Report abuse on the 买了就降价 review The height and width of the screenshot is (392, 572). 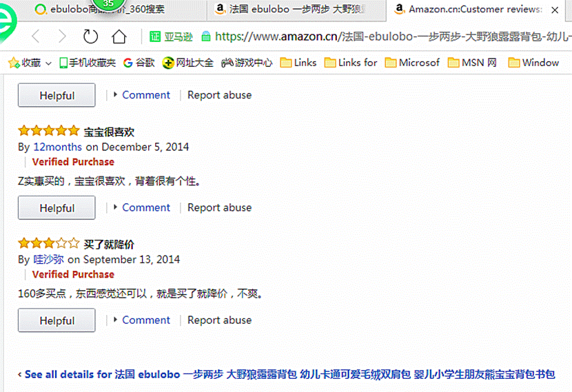pos(219,320)
